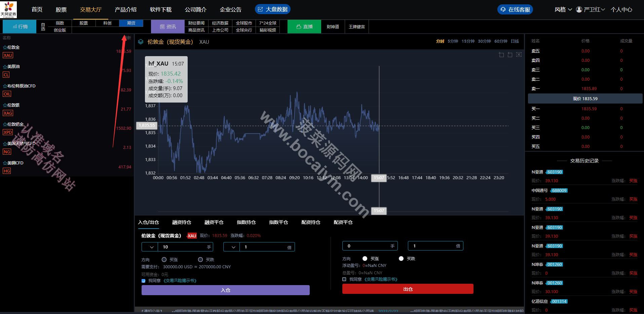Open 交易风险揭示书 link in 入仓 form
Screen dimensions: 644x314
pyautogui.click(x=180, y=281)
